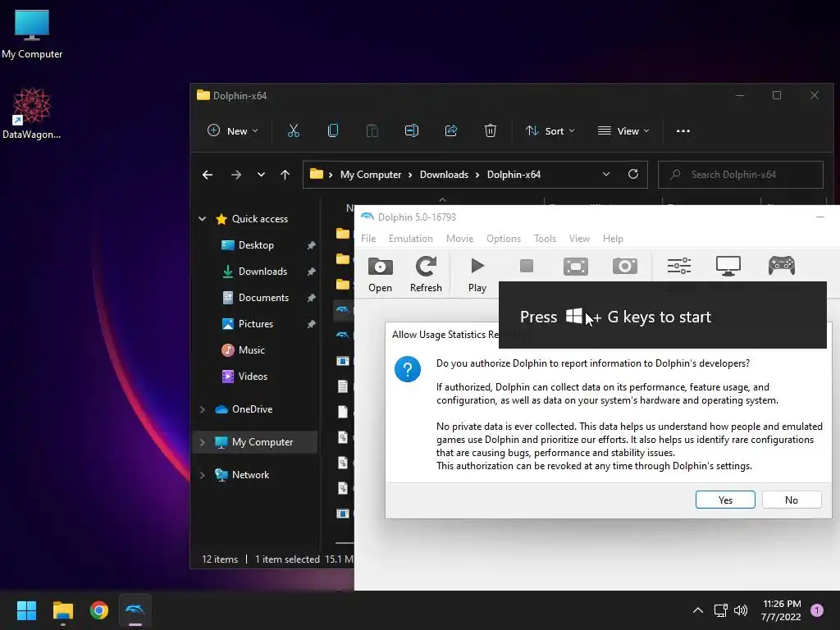Open Dolphin graphics monitor icon
This screenshot has height=630, width=840.
(x=728, y=266)
